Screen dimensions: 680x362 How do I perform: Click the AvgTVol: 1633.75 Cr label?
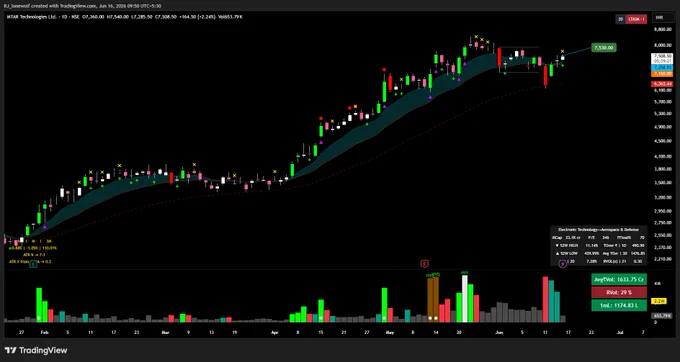click(619, 280)
